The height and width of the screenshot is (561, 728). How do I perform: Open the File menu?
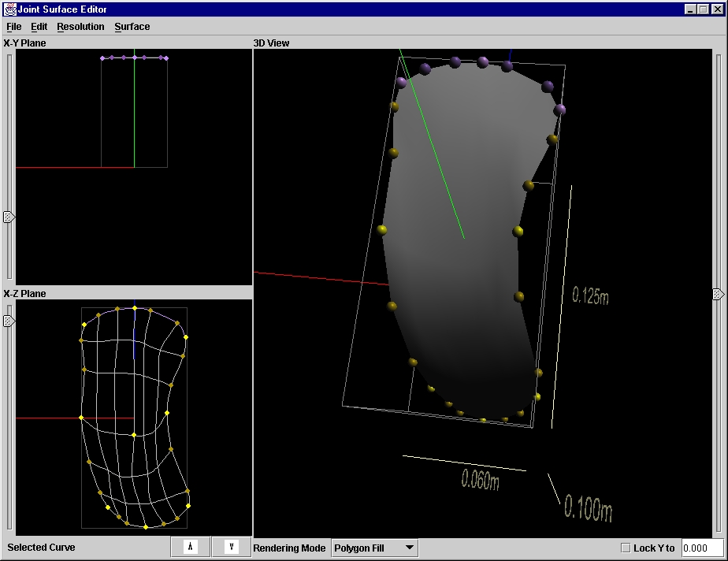13,27
